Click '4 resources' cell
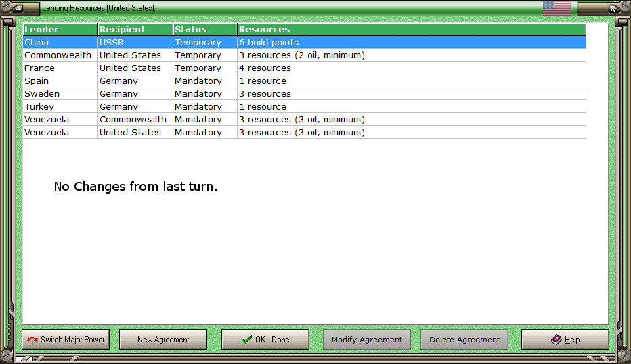 (x=411, y=68)
